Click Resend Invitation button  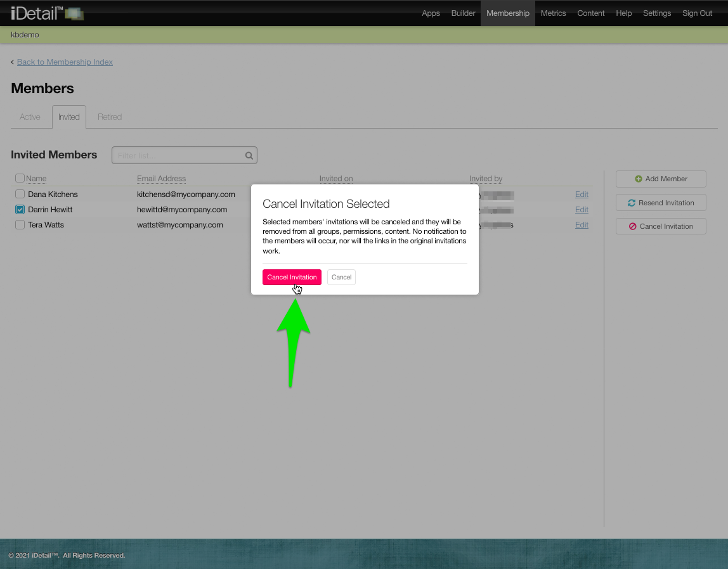[661, 203]
